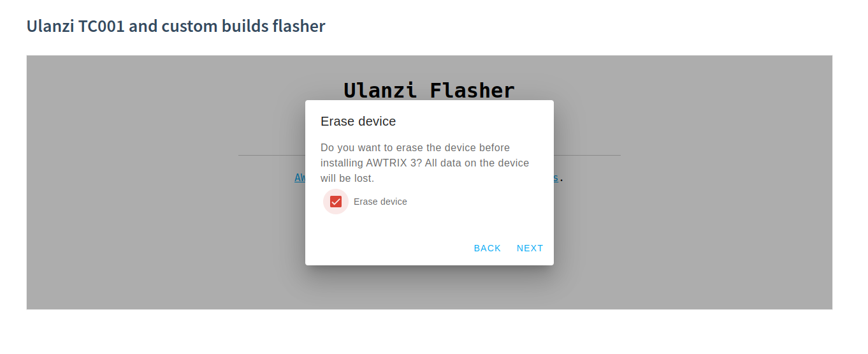
Task: Click the 'will be lost.' warning line
Action: pos(347,178)
